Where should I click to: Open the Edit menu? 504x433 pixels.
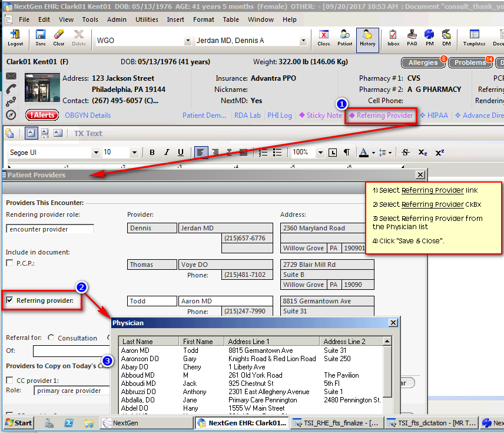(x=44, y=19)
